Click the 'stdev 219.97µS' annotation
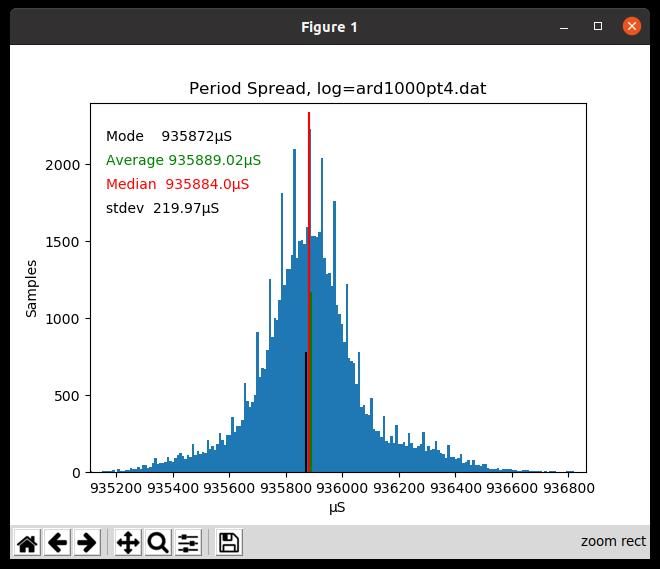The width and height of the screenshot is (660, 569). 162,208
